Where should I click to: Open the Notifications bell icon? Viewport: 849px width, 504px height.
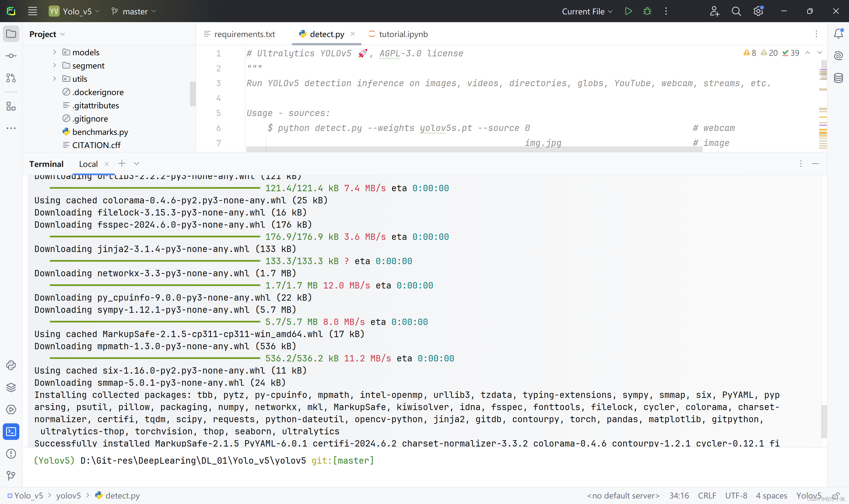pos(838,34)
